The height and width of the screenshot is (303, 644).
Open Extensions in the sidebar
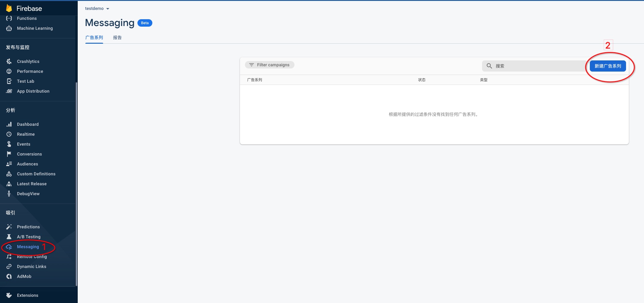pos(28,295)
